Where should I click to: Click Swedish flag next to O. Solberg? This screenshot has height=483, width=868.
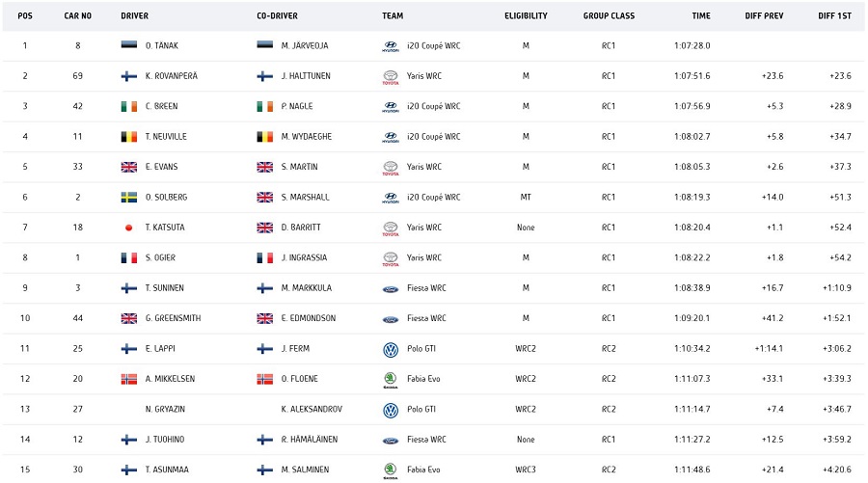(129, 197)
